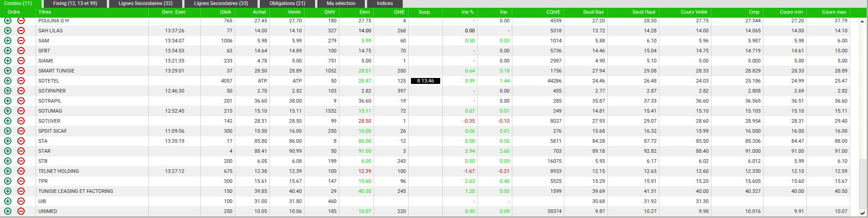Select the TELNET HOLDING title cell

click(92, 171)
